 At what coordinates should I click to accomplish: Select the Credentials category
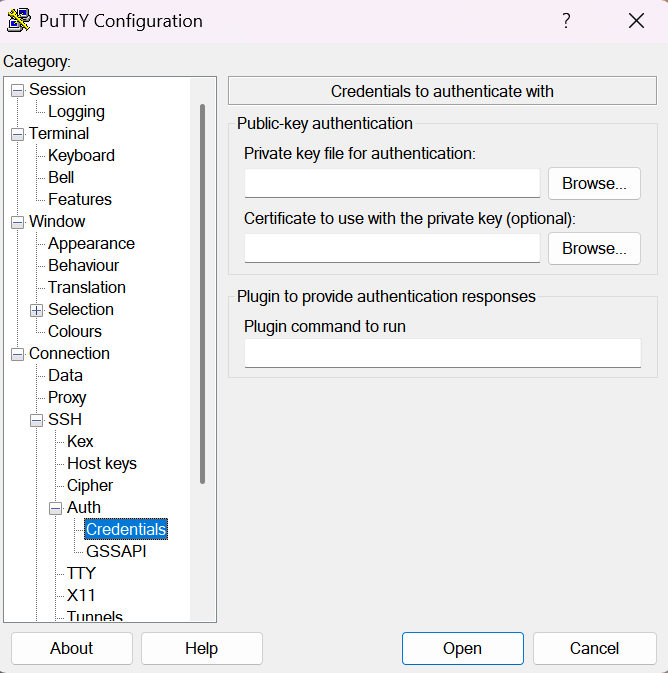click(126, 529)
